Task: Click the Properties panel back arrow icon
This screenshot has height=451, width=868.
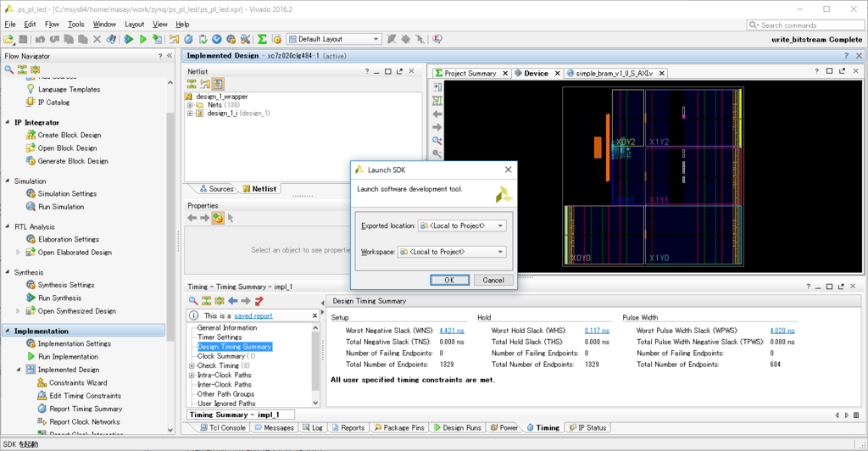Action: [192, 218]
